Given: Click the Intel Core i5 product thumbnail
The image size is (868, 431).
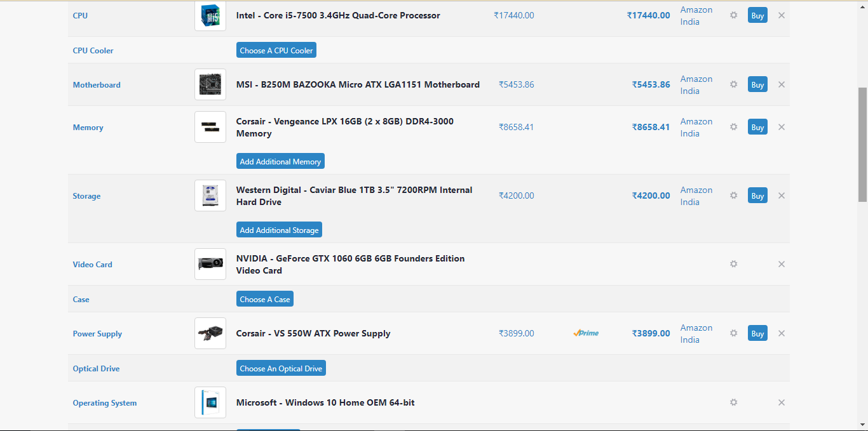Looking at the screenshot, I should (x=210, y=15).
